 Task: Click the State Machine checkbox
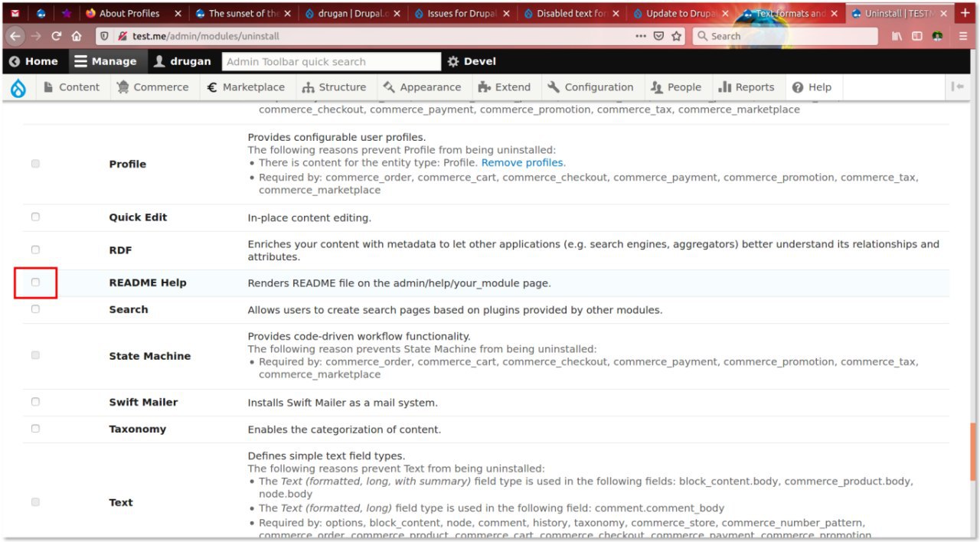point(35,355)
